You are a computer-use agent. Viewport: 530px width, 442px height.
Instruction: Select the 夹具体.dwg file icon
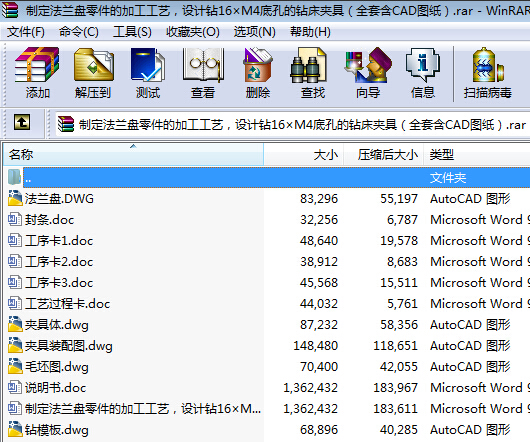click(15, 324)
